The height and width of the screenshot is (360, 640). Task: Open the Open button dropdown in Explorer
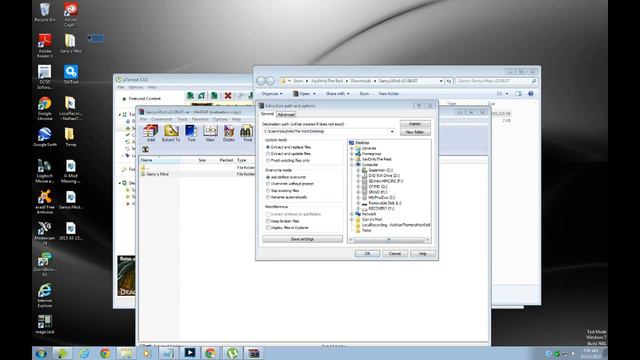(x=314, y=94)
